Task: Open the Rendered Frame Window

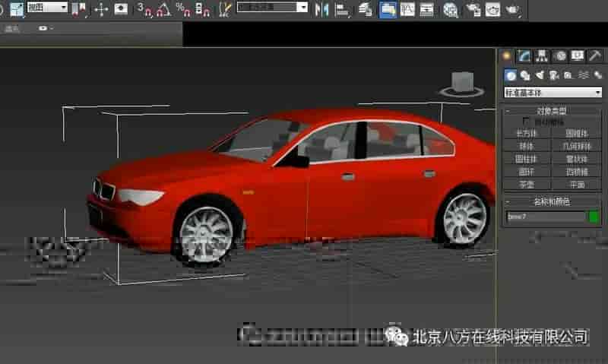Action: click(492, 9)
